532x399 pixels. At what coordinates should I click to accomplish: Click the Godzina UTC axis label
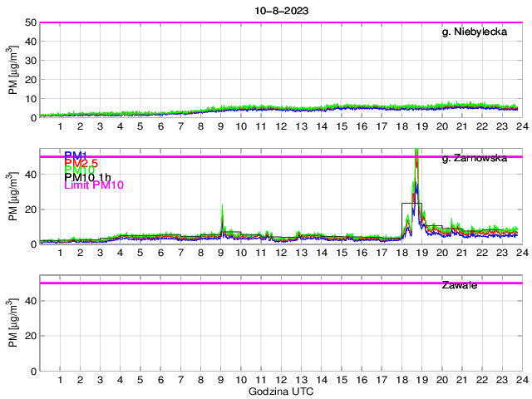point(281,392)
